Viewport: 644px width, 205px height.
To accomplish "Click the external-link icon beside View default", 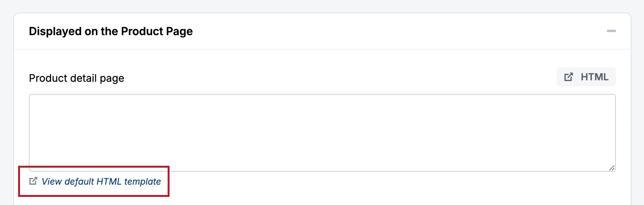I will pos(33,181).
